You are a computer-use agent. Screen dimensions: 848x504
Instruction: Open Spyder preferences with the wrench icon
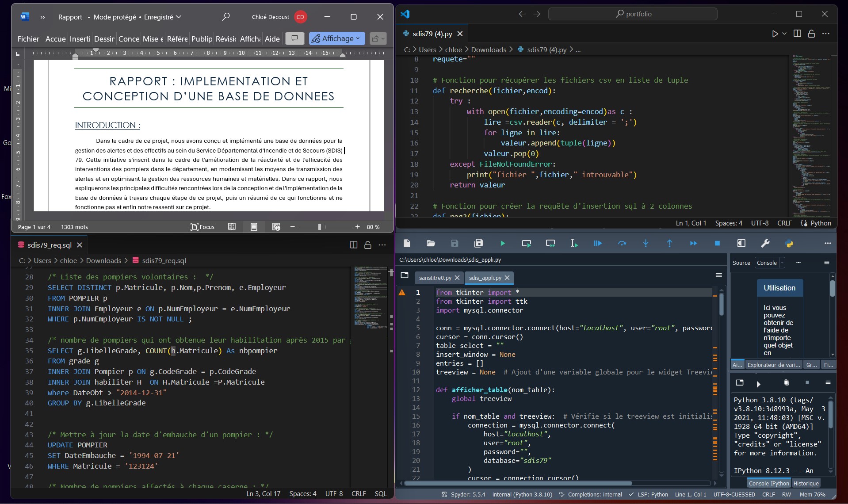[765, 243]
